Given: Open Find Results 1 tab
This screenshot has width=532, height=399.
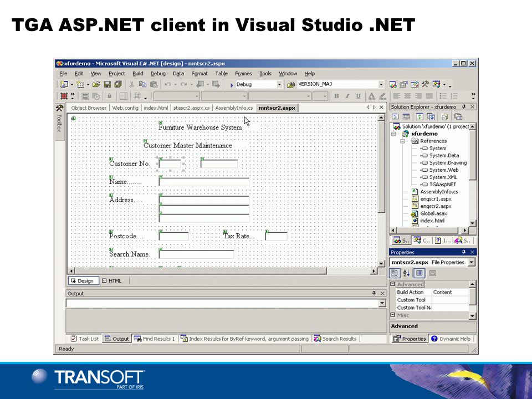Looking at the screenshot, I should point(155,339).
